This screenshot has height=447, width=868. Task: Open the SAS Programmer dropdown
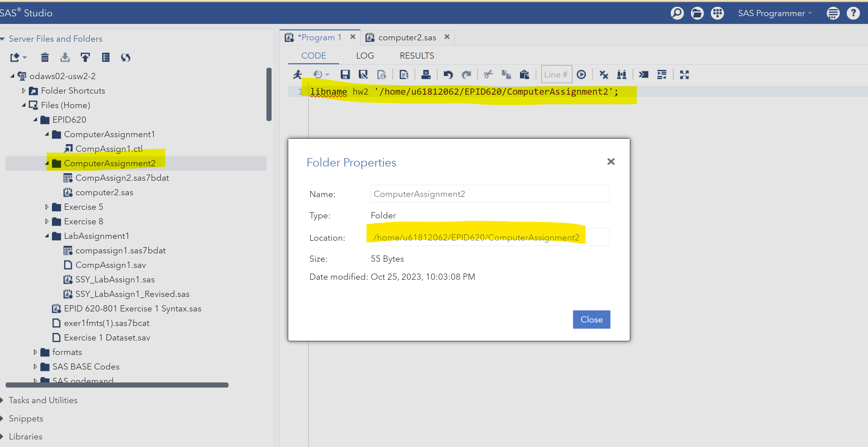click(774, 13)
